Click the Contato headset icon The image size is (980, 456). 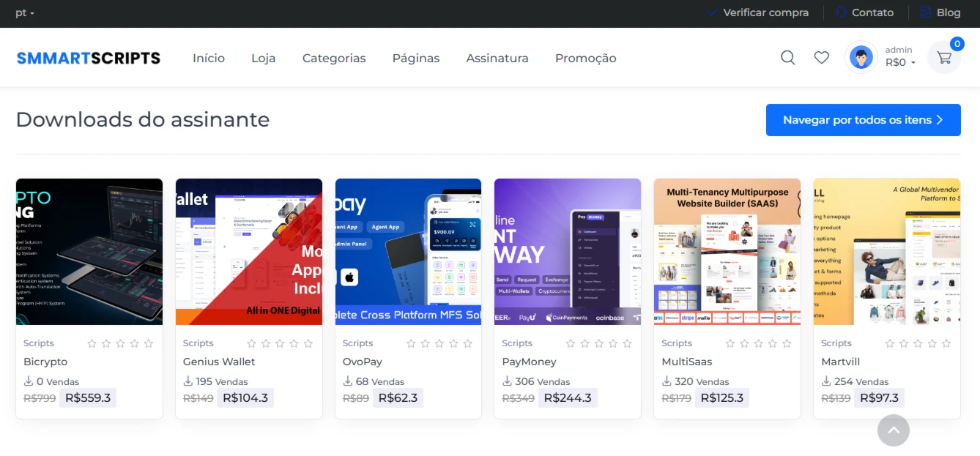click(841, 12)
